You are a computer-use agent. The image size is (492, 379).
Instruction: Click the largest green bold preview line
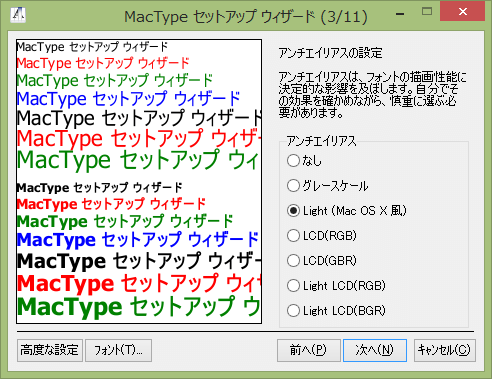139,307
